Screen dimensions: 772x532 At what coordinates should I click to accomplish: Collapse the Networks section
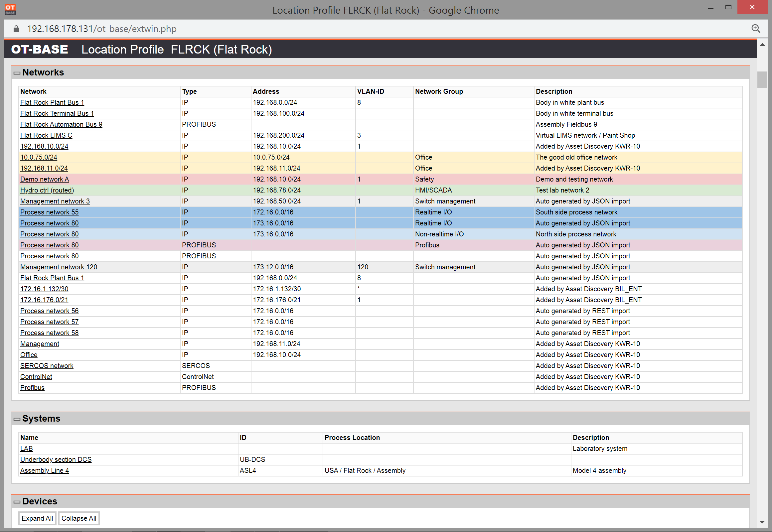[x=17, y=73]
